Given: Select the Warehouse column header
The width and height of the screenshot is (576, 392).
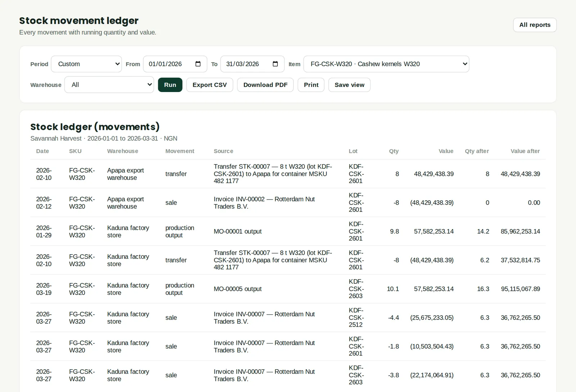Looking at the screenshot, I should 122,151.
